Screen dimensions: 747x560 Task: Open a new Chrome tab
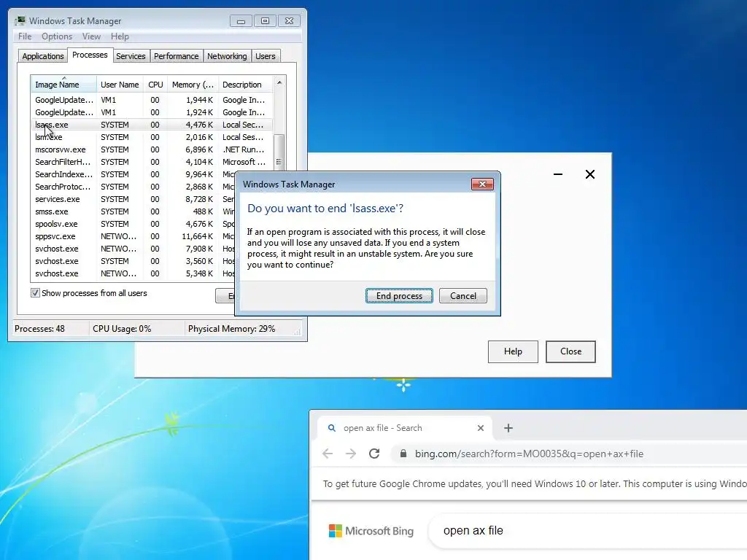[508, 428]
